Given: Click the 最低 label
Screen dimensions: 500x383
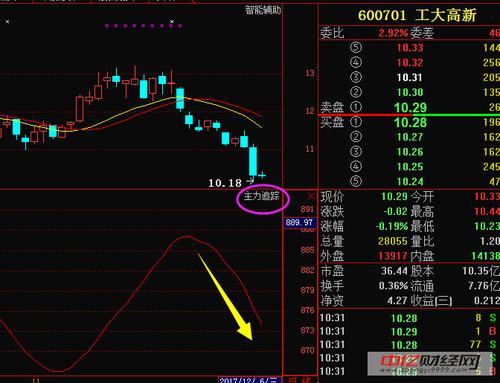Looking at the screenshot, I should click(422, 226).
